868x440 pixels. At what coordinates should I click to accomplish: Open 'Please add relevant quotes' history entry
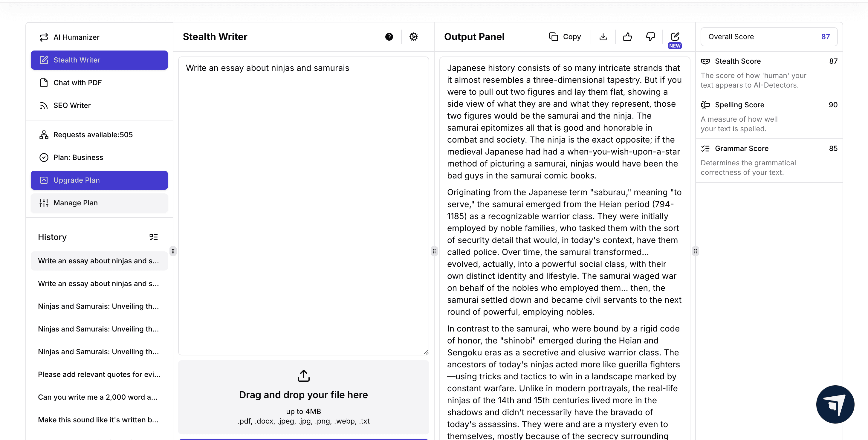(x=99, y=374)
